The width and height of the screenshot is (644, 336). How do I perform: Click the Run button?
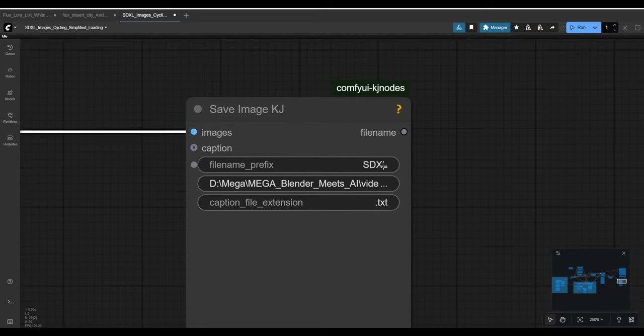[x=578, y=28]
